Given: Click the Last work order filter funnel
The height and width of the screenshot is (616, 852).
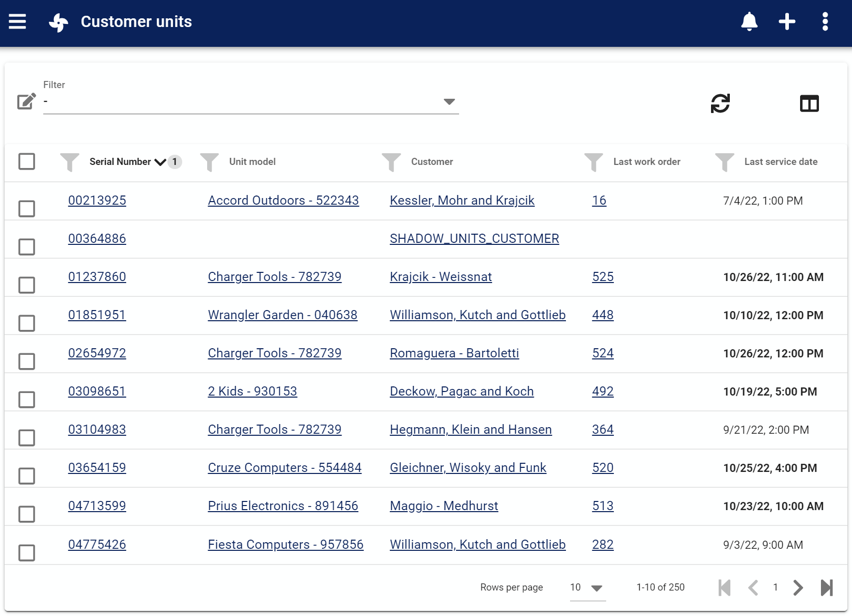Looking at the screenshot, I should (593, 162).
